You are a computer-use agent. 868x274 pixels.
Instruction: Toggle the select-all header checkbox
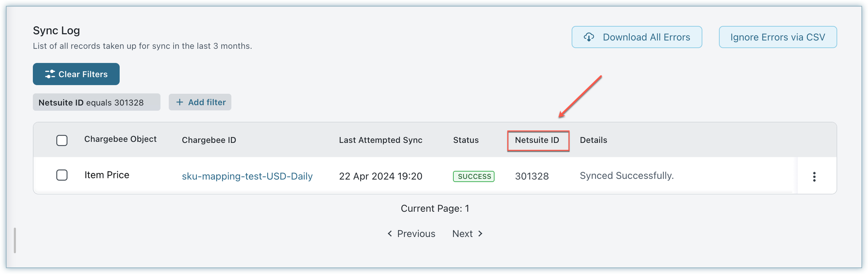pos(62,140)
